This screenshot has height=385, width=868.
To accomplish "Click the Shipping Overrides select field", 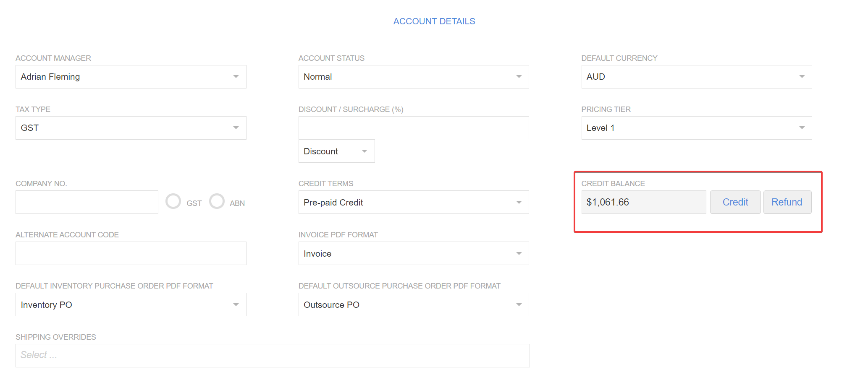I will 273,356.
